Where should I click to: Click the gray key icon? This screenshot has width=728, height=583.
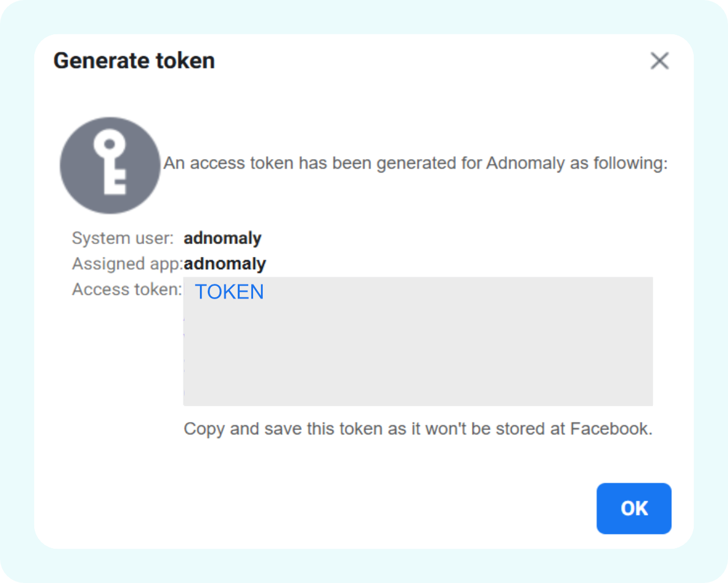click(x=110, y=165)
